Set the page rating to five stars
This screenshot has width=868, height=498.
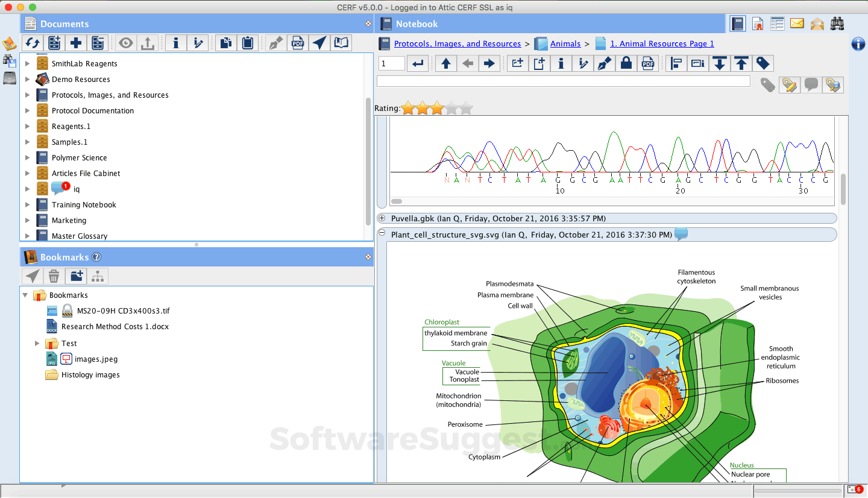465,109
